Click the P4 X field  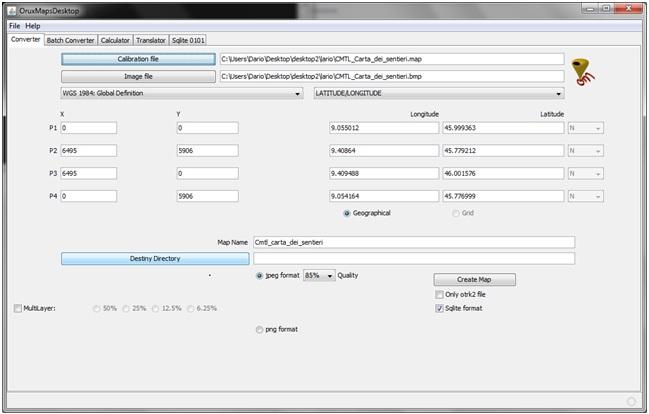tap(89, 197)
